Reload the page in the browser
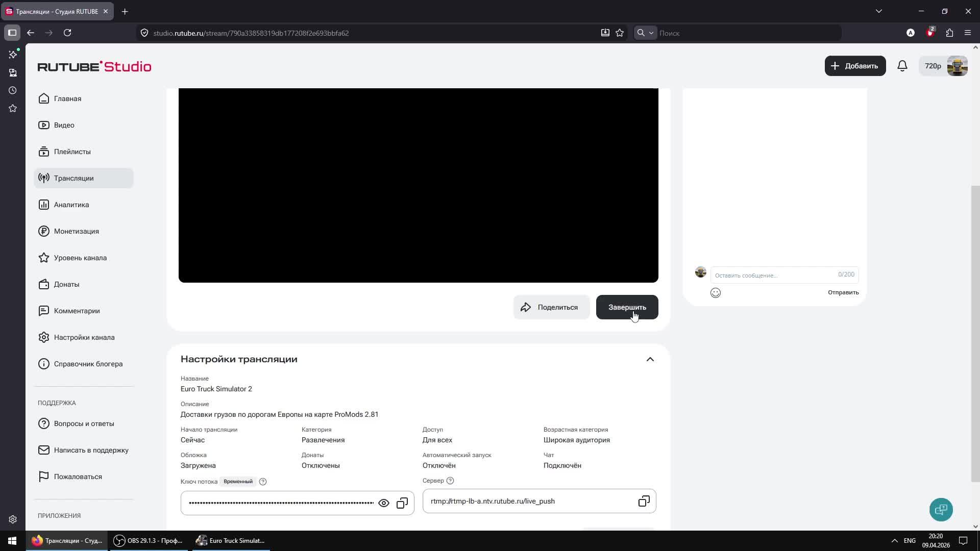The image size is (980, 551). [x=67, y=33]
